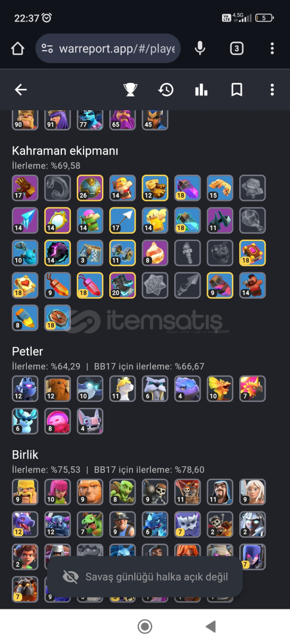290x644 pixels.
Task: Open the browser's three-dot menu
Action: tap(272, 48)
